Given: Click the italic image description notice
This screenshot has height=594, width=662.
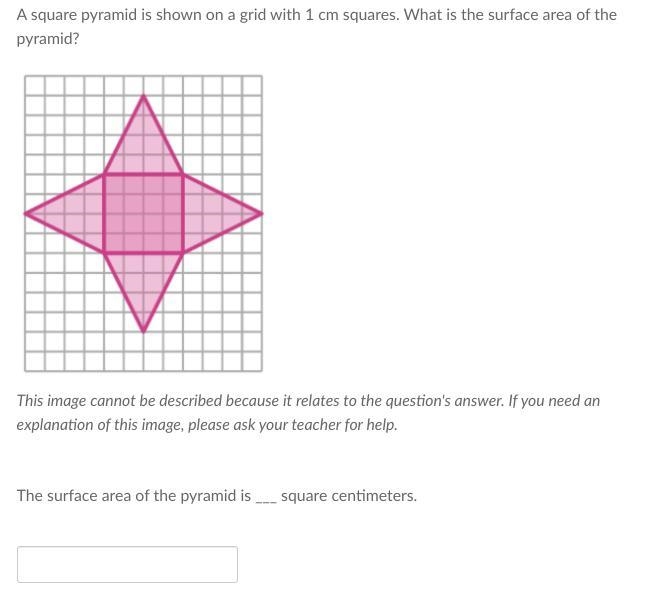Looking at the screenshot, I should [x=308, y=412].
